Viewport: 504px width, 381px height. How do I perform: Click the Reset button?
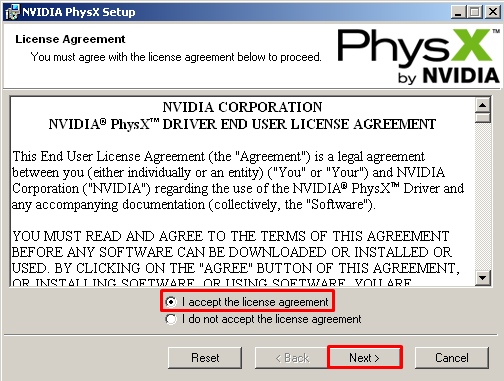tap(205, 358)
